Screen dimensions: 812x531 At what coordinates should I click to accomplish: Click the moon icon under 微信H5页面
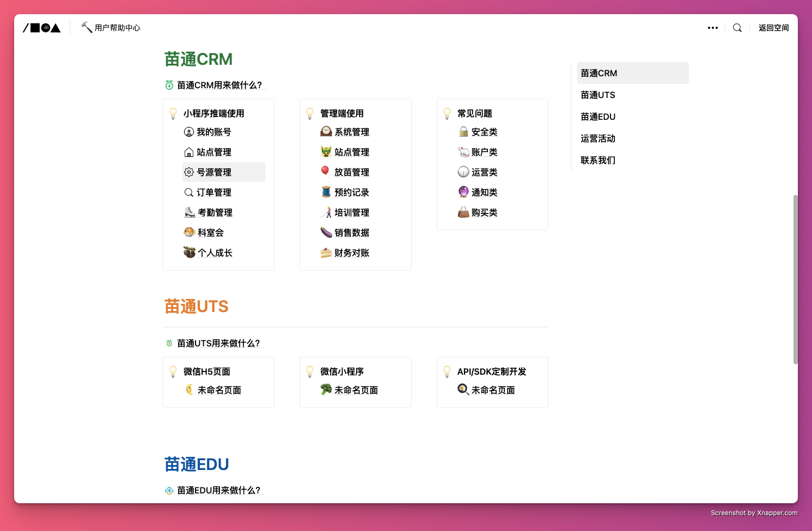coord(190,389)
